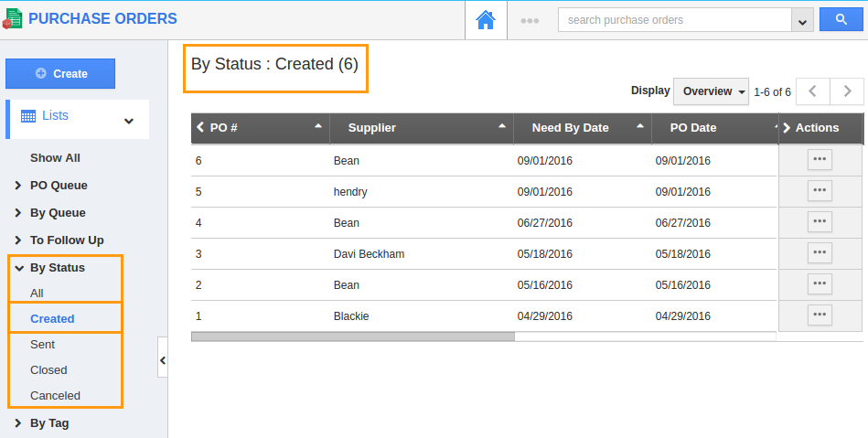This screenshot has width=868, height=438.
Task: Expand the search options dropdown arrow
Action: (x=802, y=21)
